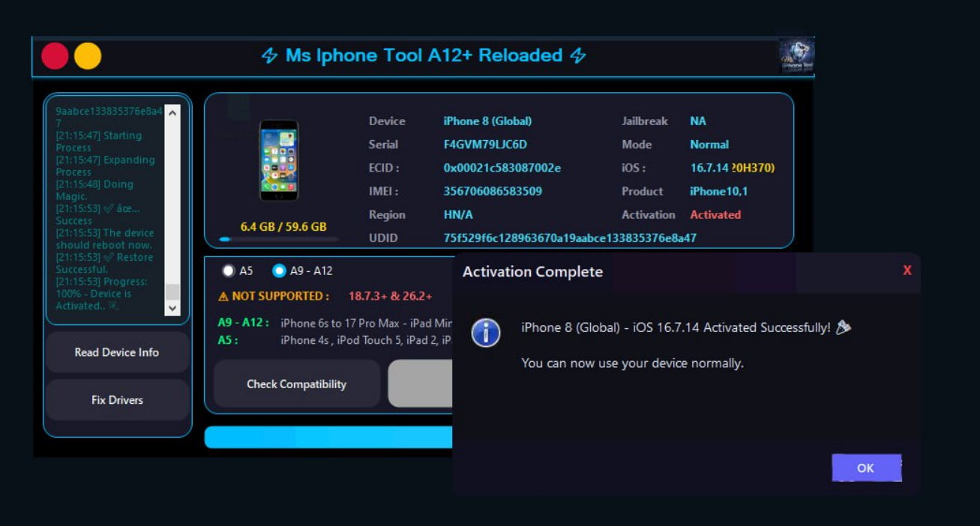Click the Restore Successful log line
The width and height of the screenshot is (980, 526).
104,263
